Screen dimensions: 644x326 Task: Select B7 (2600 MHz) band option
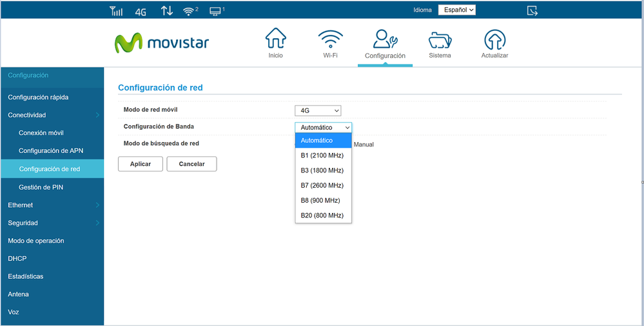click(322, 185)
